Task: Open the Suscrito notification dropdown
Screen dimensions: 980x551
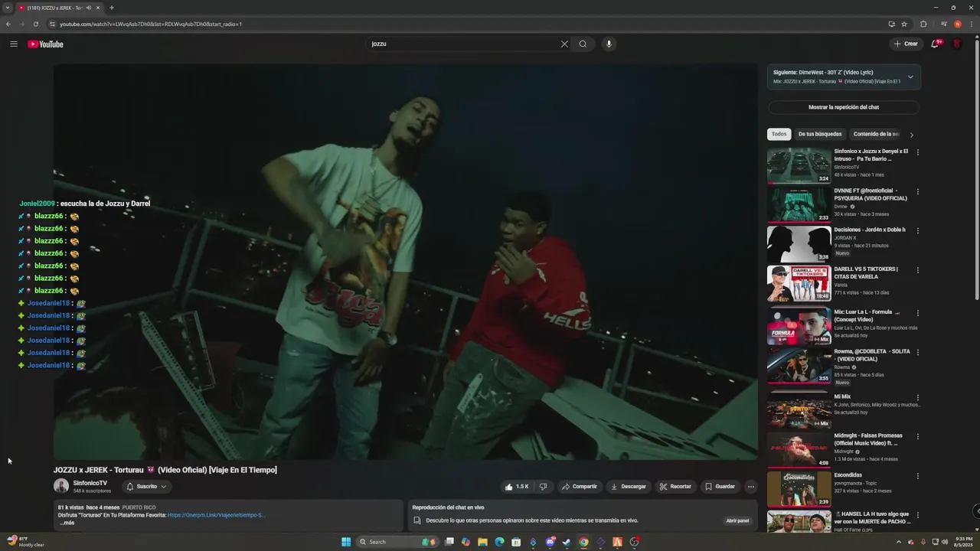Action: [146, 487]
